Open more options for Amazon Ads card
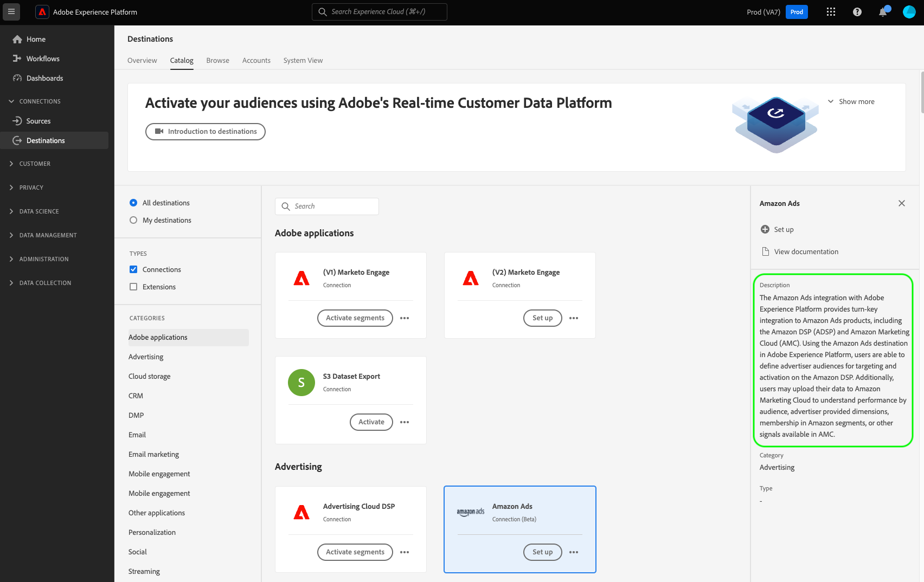The height and width of the screenshot is (582, 924). pyautogui.click(x=574, y=552)
